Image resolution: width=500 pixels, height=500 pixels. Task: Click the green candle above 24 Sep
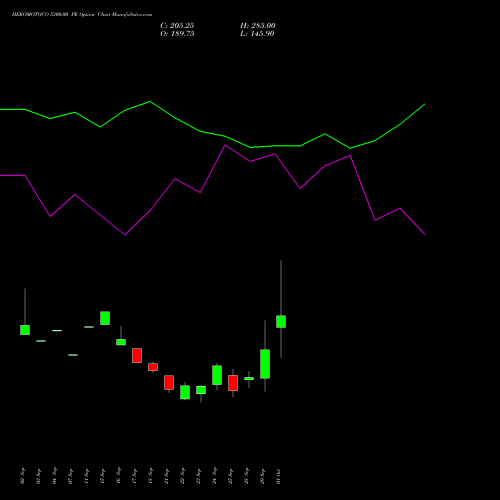click(x=217, y=375)
